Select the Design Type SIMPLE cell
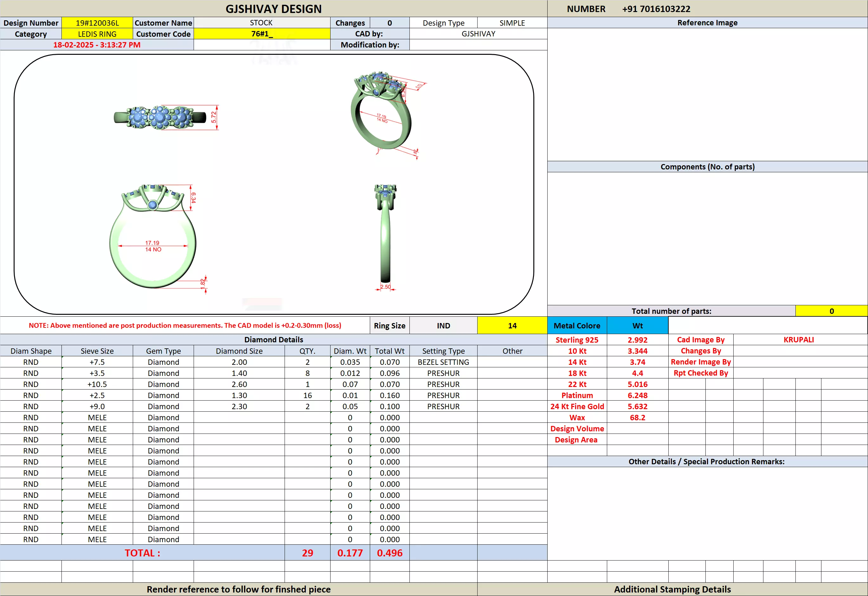868x596 pixels. (x=512, y=23)
